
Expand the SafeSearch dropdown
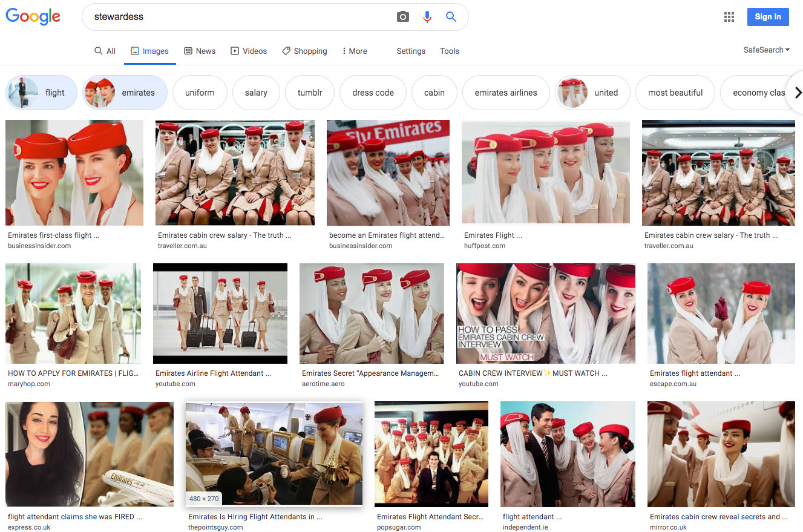pos(766,50)
